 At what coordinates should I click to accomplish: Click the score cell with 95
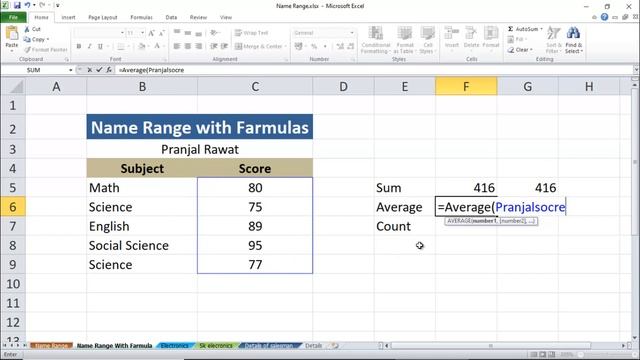255,246
